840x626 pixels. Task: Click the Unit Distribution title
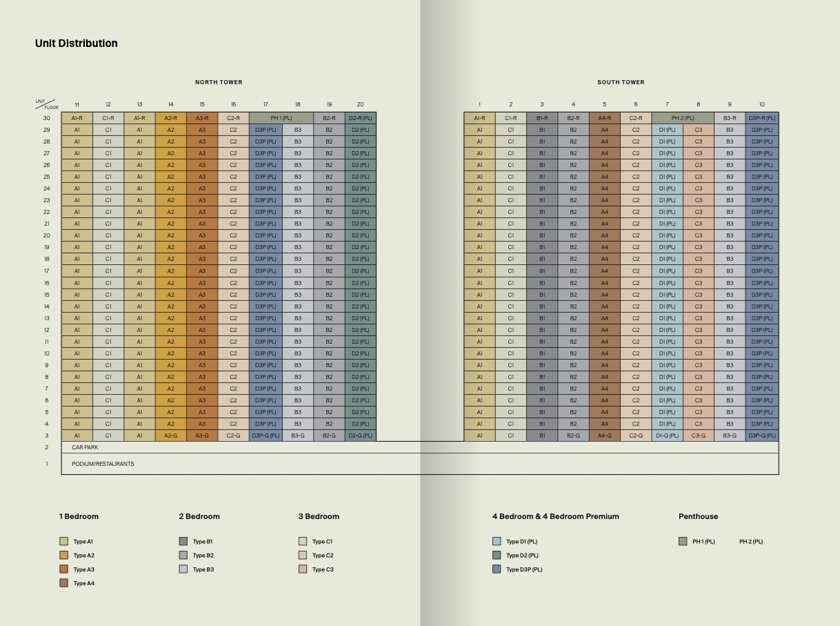[x=76, y=43]
